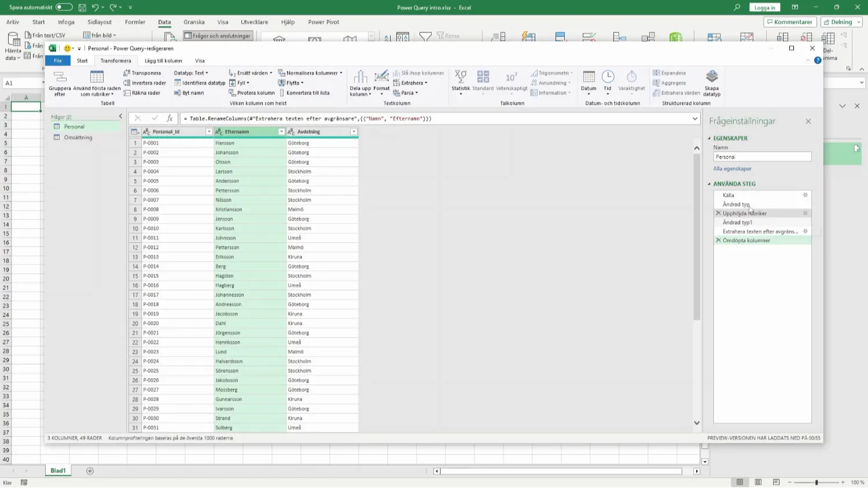Open Personal_Id column filter dropdown

pyautogui.click(x=209, y=132)
